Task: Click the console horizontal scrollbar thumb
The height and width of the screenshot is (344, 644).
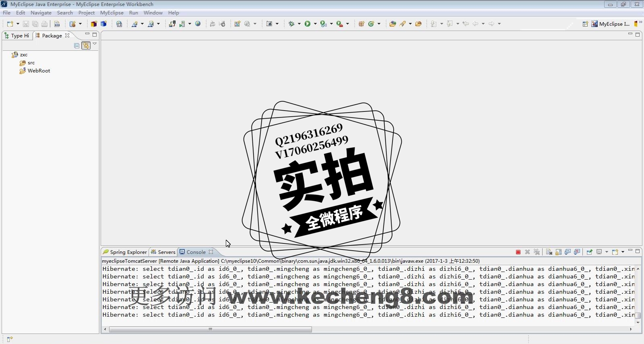Action: click(210, 329)
